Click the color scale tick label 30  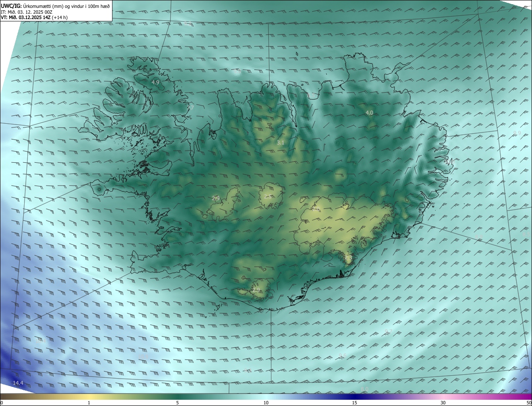[443, 403]
